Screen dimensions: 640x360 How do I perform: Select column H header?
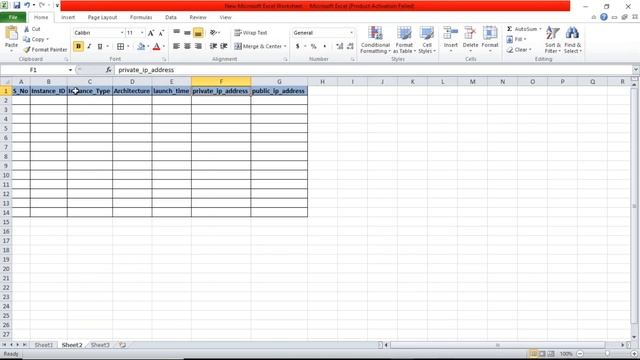pyautogui.click(x=322, y=82)
